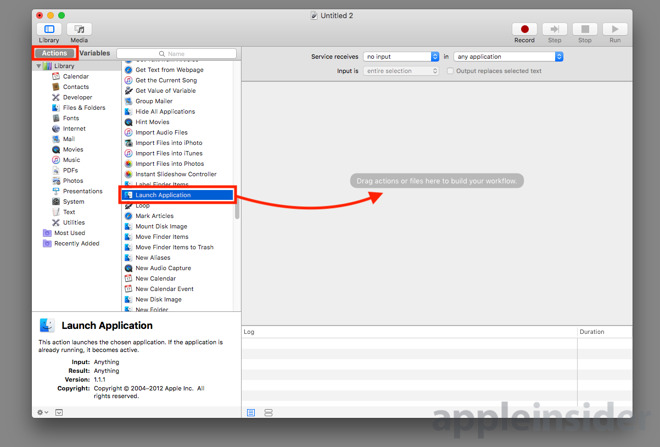The width and height of the screenshot is (660, 447).
Task: Switch to the Variables tab
Action: click(x=95, y=53)
